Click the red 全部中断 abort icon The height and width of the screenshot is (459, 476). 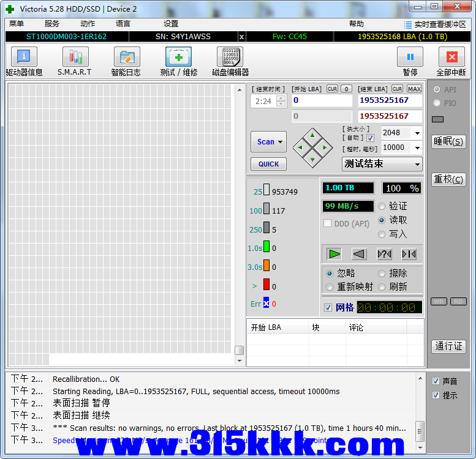point(451,58)
